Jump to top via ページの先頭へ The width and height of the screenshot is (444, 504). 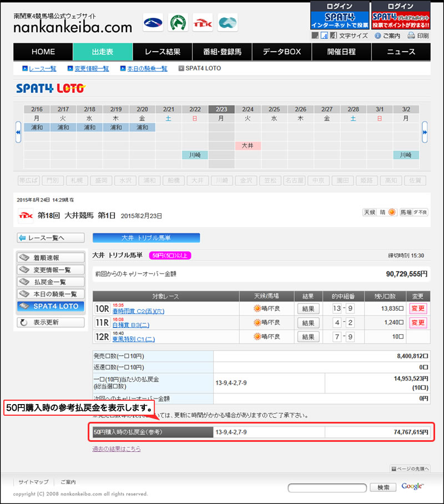(410, 468)
